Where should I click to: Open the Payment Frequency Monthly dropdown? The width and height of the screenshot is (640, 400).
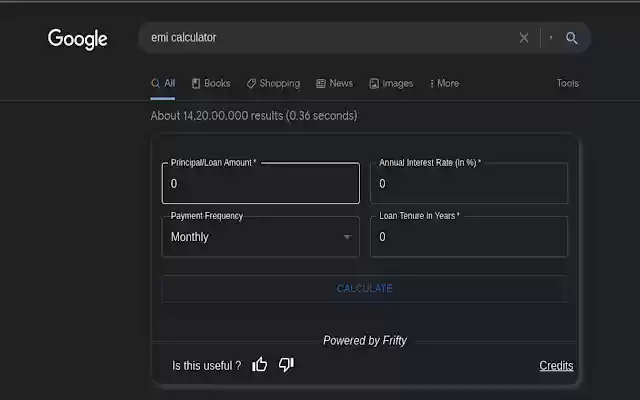pyautogui.click(x=261, y=237)
